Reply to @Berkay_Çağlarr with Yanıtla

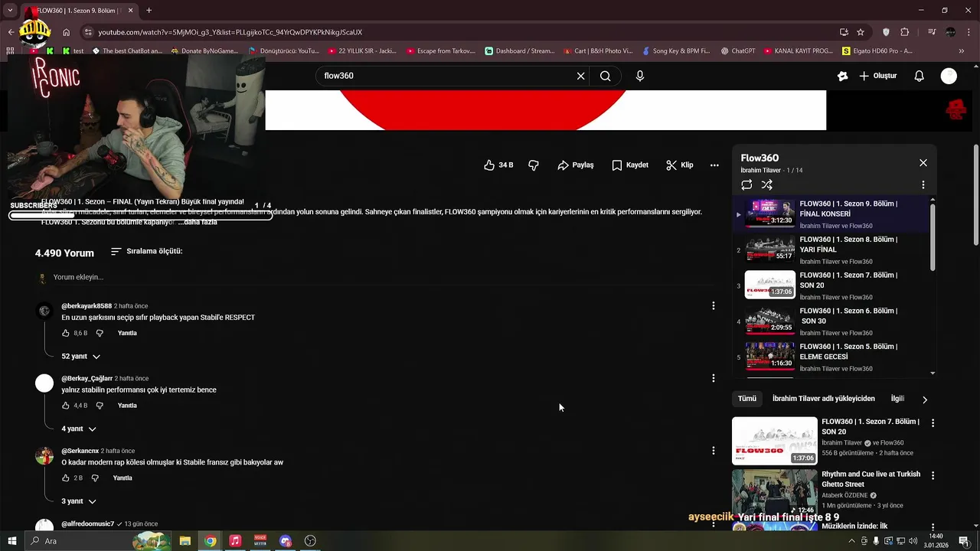coord(127,406)
